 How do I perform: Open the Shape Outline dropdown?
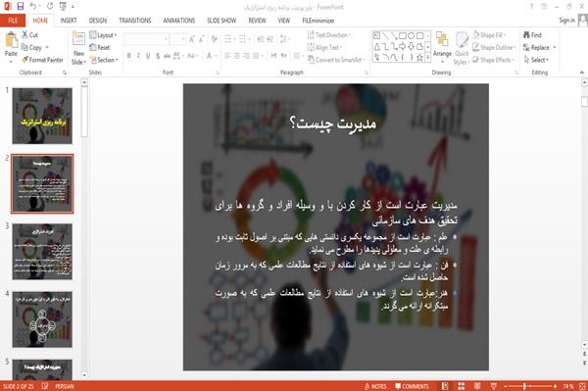pyautogui.click(x=494, y=48)
